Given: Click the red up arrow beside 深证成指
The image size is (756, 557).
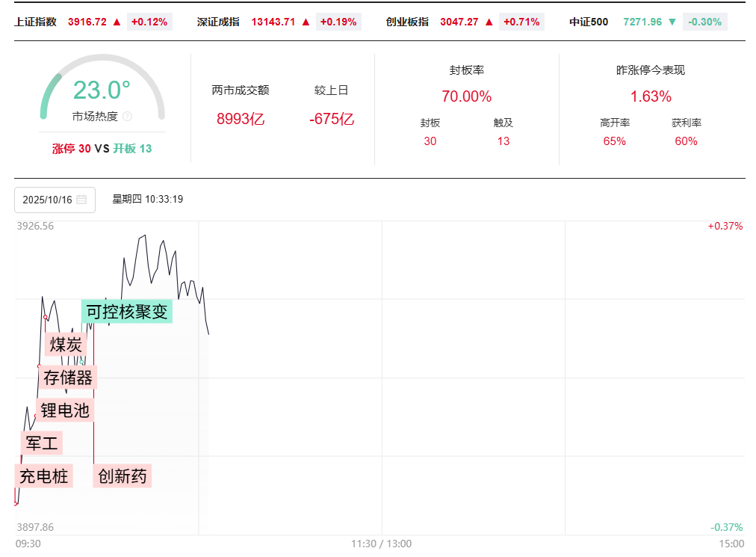Looking at the screenshot, I should point(306,22).
